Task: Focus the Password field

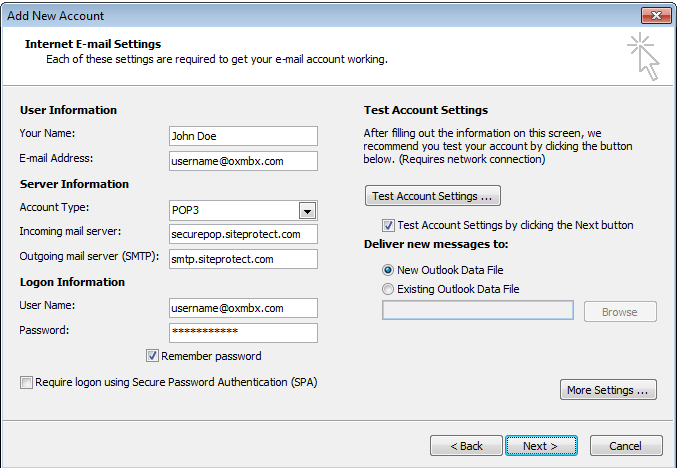Action: 243,332
